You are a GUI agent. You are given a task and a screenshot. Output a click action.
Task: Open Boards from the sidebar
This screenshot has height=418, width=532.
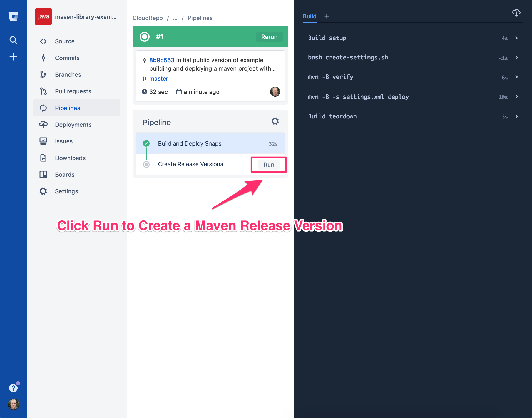click(64, 175)
